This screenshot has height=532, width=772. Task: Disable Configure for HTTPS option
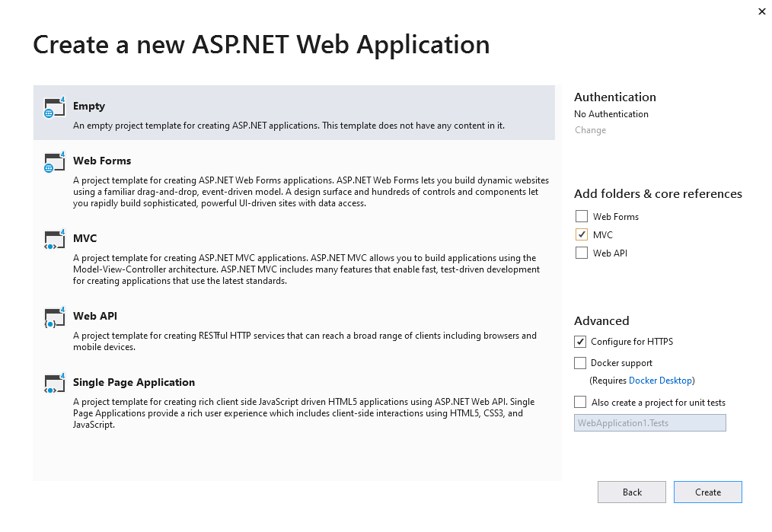tap(580, 342)
